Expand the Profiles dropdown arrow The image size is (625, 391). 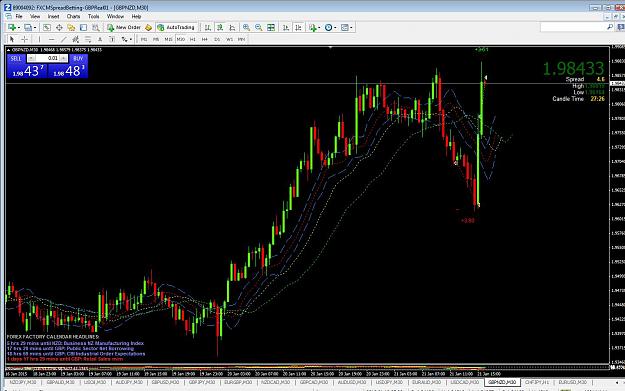click(x=35, y=28)
